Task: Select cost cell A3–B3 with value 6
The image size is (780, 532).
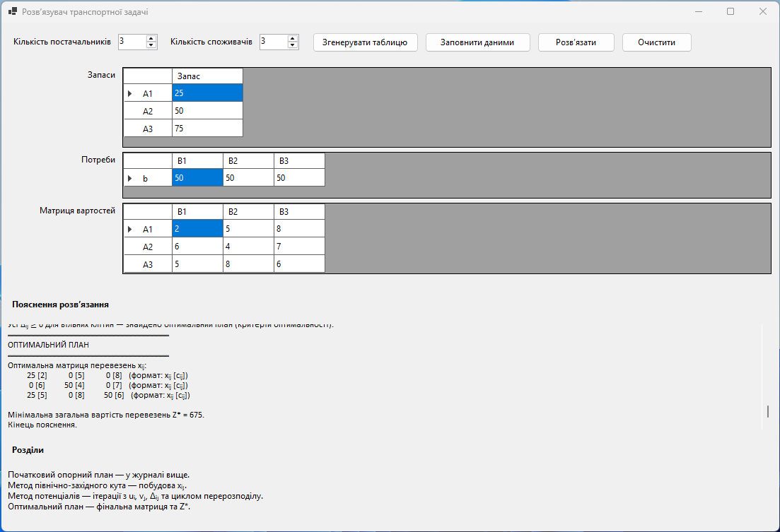Action: click(x=299, y=264)
